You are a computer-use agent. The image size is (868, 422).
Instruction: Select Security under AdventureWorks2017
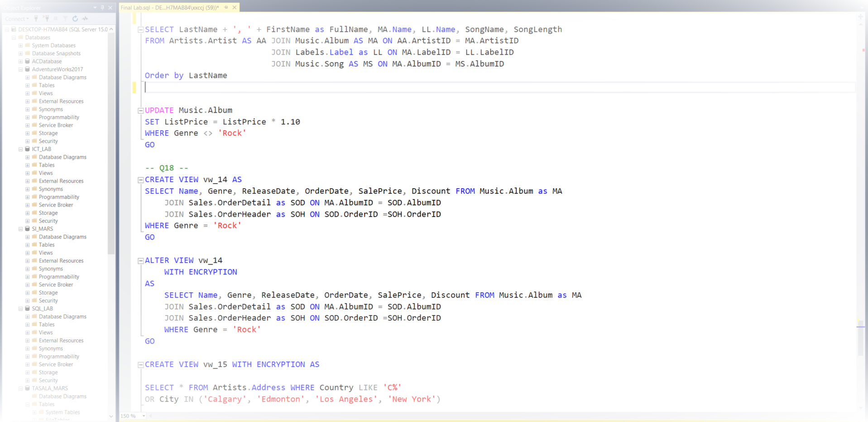(48, 141)
